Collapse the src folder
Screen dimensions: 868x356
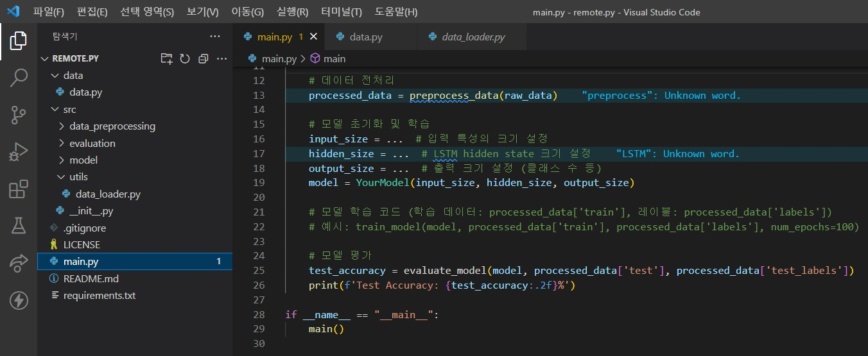(x=55, y=110)
